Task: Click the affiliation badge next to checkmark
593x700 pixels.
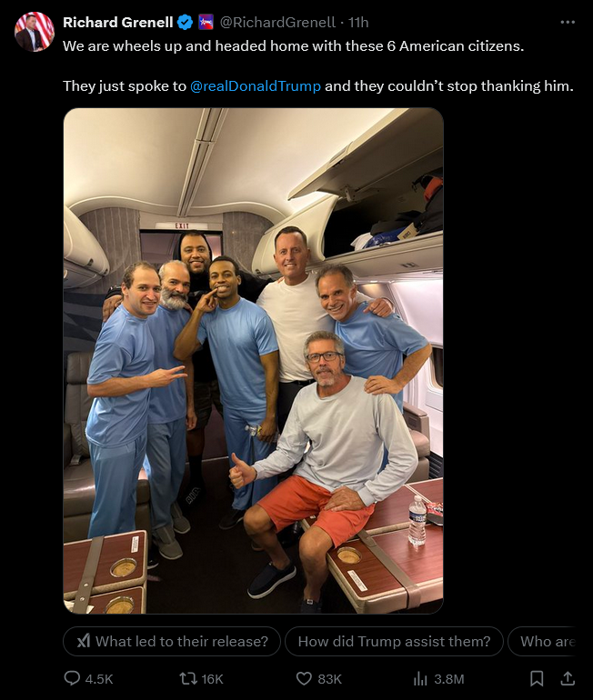Action: [206, 23]
